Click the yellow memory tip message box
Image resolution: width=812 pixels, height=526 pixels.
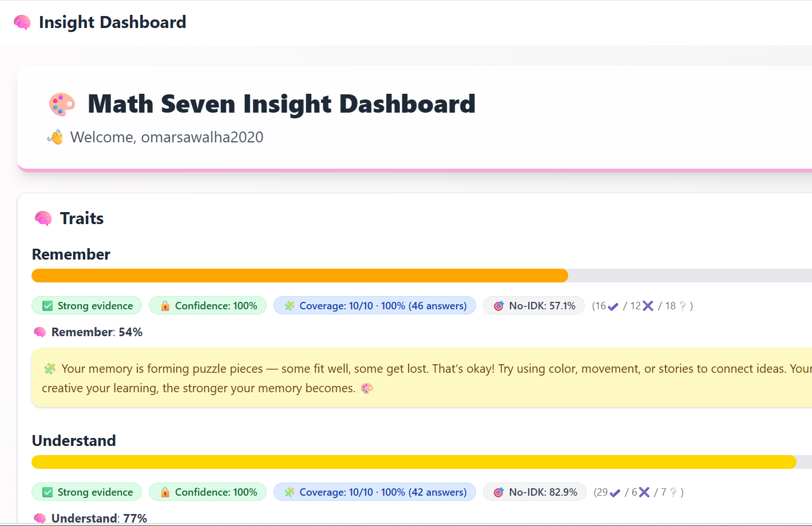coord(422,378)
